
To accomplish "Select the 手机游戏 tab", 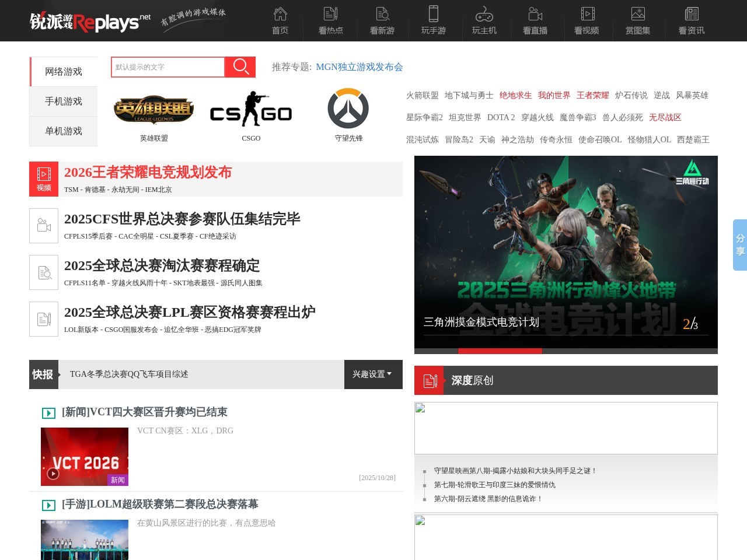I will tap(64, 101).
